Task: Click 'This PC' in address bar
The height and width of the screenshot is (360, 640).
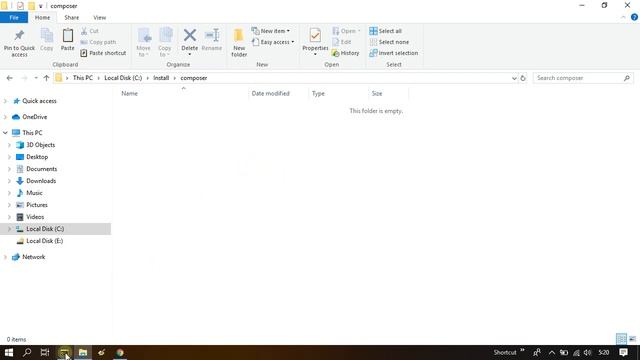Action: coord(83,78)
